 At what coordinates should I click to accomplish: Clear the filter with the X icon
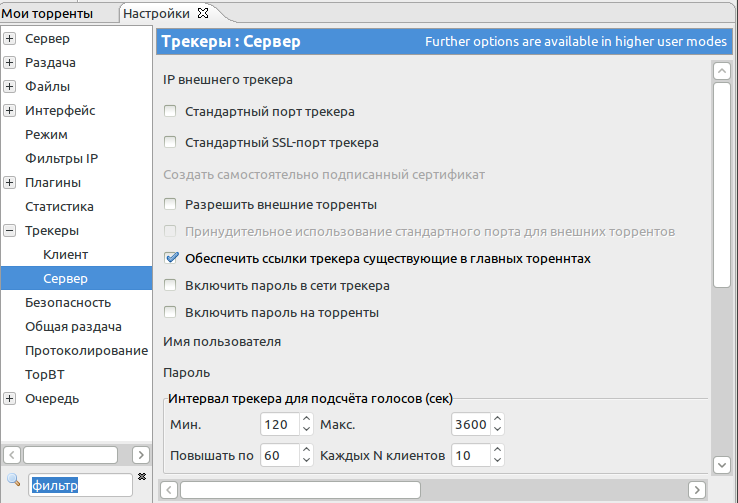(x=142, y=477)
